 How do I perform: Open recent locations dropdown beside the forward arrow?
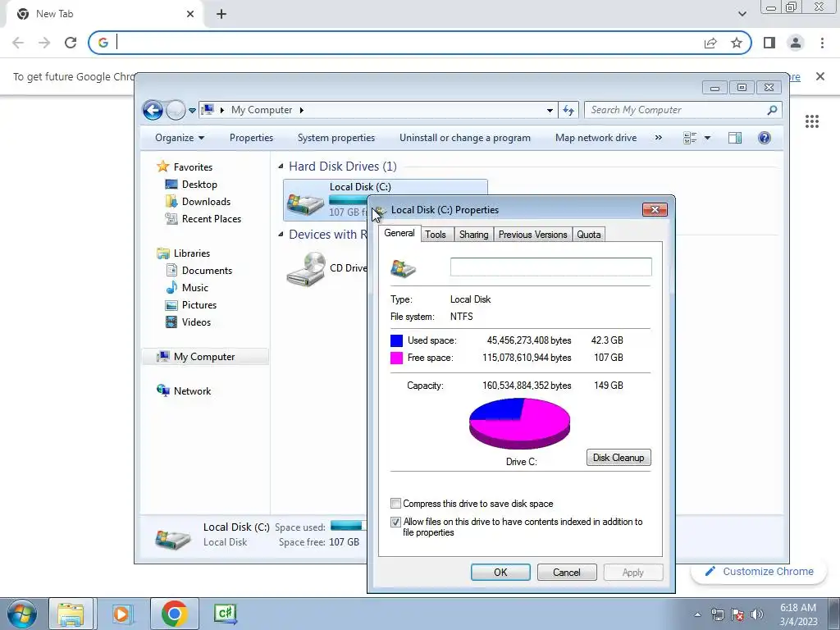(x=192, y=111)
